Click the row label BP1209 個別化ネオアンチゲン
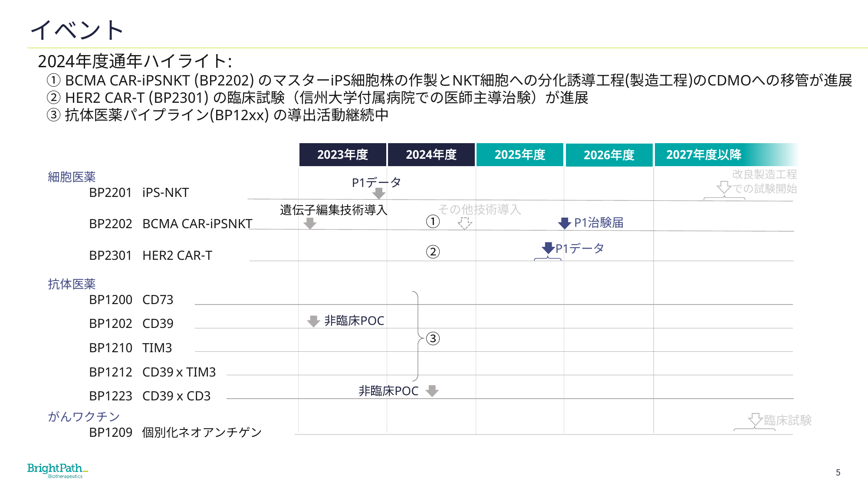The image size is (868, 488). (x=175, y=432)
